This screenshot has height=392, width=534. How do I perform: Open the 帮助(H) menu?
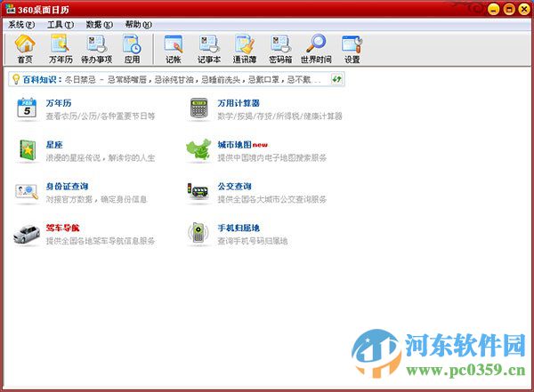coord(138,25)
